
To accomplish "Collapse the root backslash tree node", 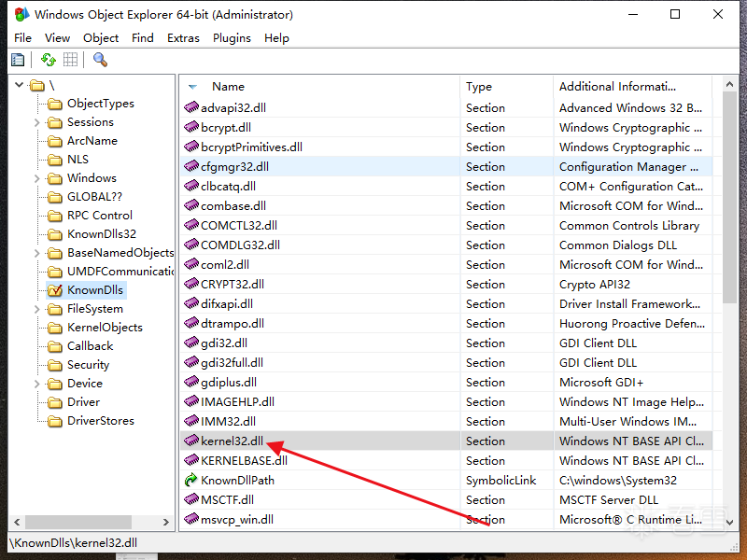I will [x=19, y=85].
